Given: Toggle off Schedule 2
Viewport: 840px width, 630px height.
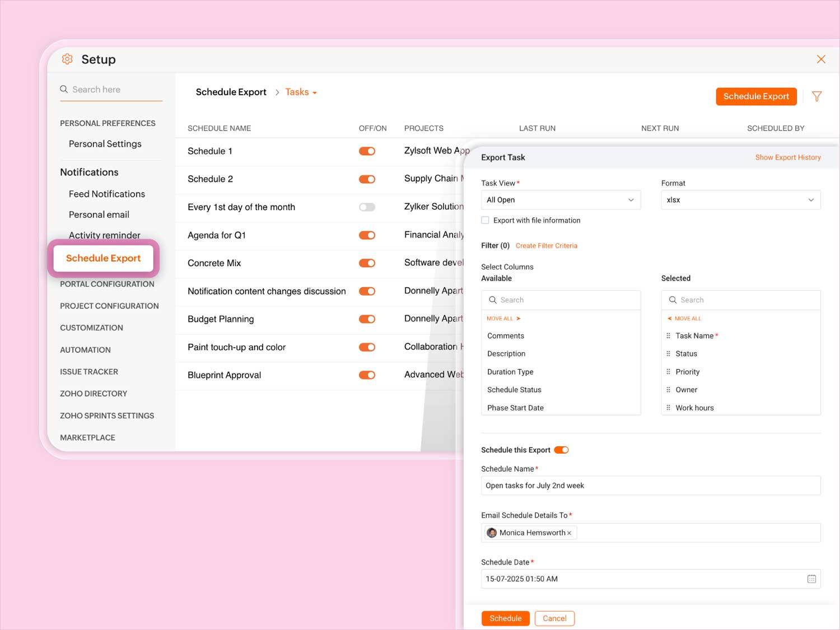Looking at the screenshot, I should point(367,179).
